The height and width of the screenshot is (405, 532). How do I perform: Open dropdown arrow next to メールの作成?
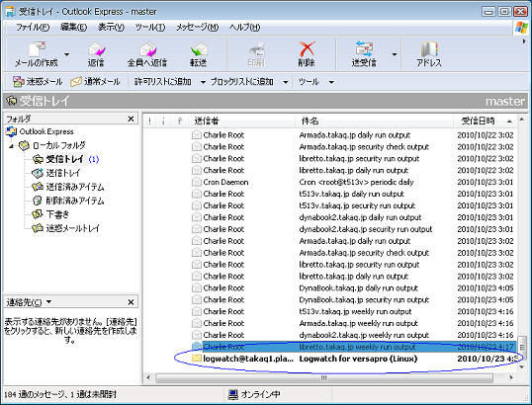point(67,54)
